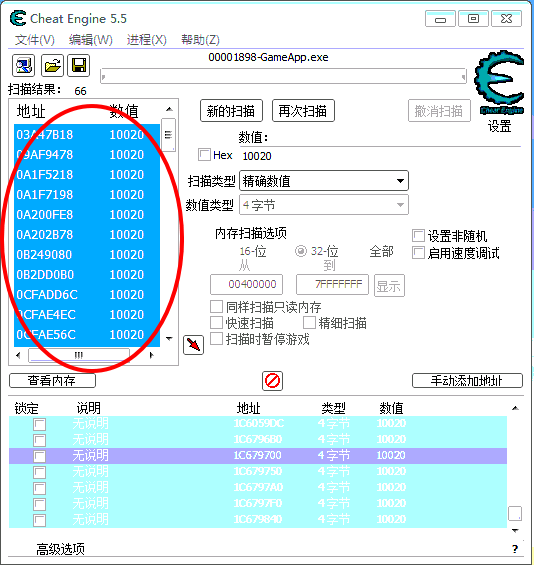Enable 设置非随机 checkbox

click(x=418, y=236)
